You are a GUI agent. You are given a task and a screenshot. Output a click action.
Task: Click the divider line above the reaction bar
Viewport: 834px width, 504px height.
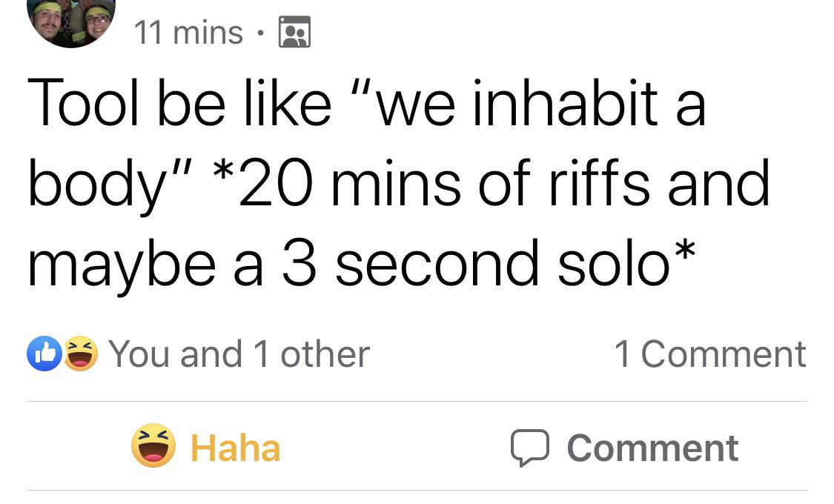(417, 401)
